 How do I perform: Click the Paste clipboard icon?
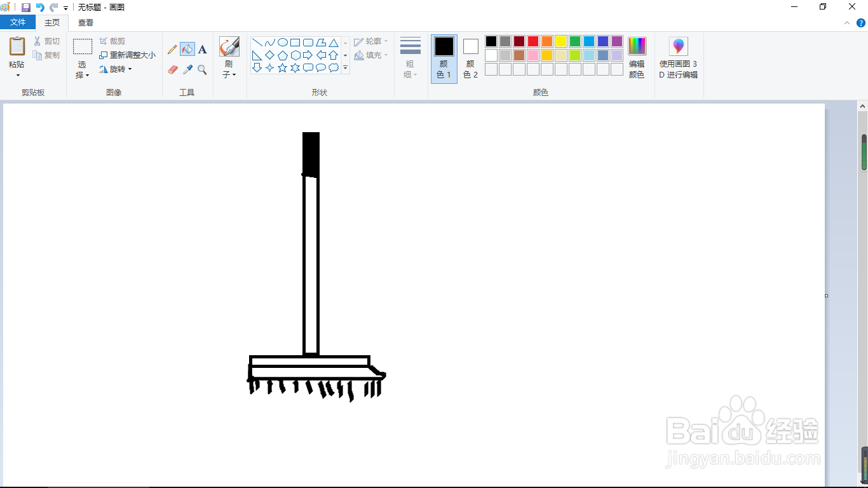pyautogui.click(x=17, y=46)
